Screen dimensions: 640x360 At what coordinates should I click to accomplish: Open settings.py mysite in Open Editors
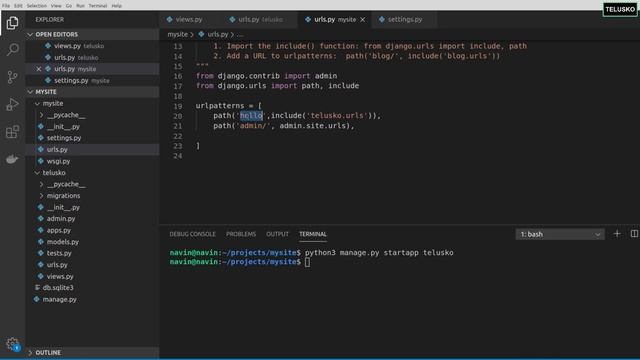point(81,81)
